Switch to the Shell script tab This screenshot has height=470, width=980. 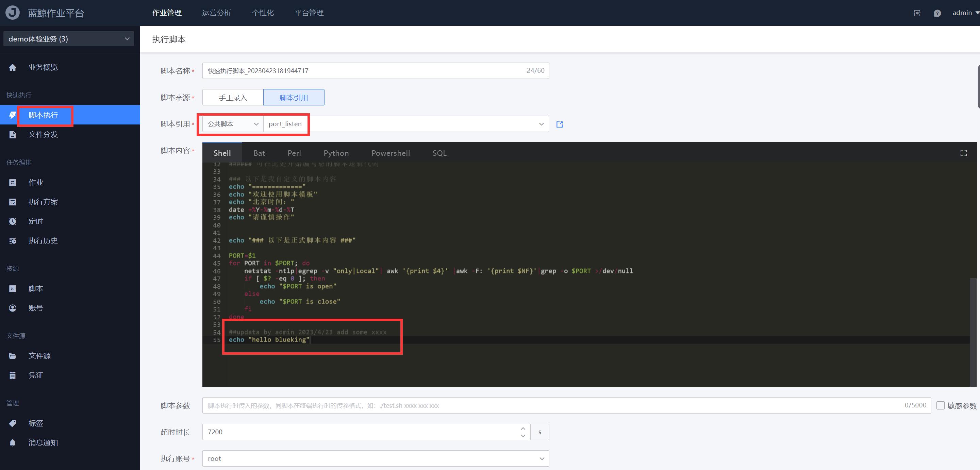(222, 153)
